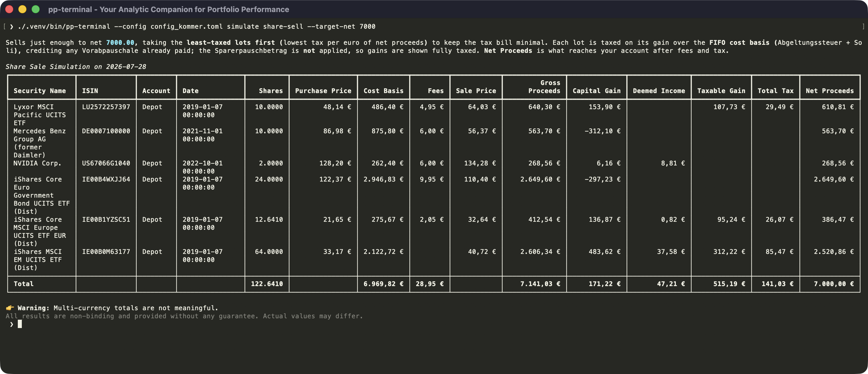Click the bottom prompt cursor block
The height and width of the screenshot is (374, 868).
(x=20, y=324)
